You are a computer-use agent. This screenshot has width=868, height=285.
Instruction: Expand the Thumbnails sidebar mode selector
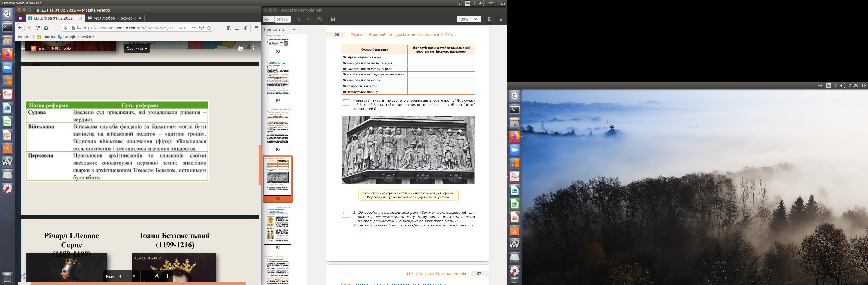click(x=294, y=29)
